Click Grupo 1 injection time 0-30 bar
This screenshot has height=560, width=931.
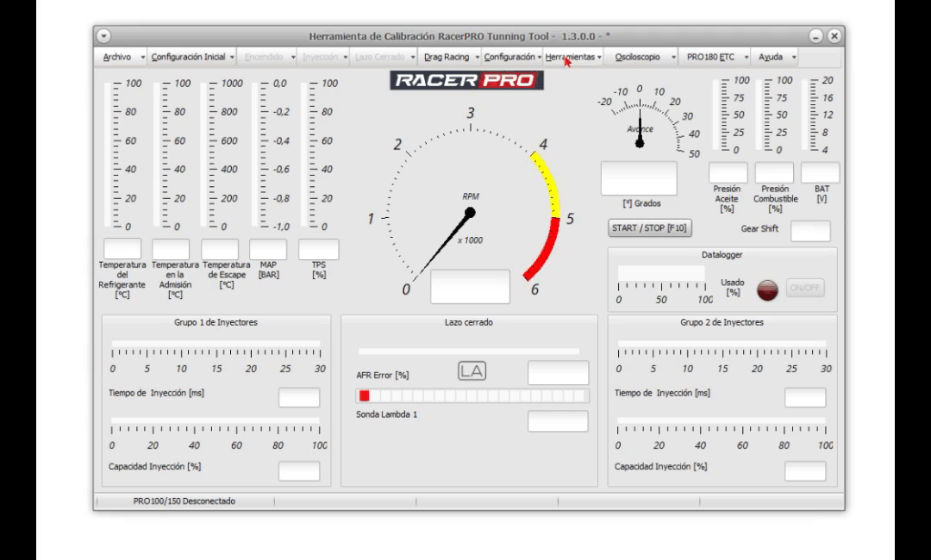point(216,344)
